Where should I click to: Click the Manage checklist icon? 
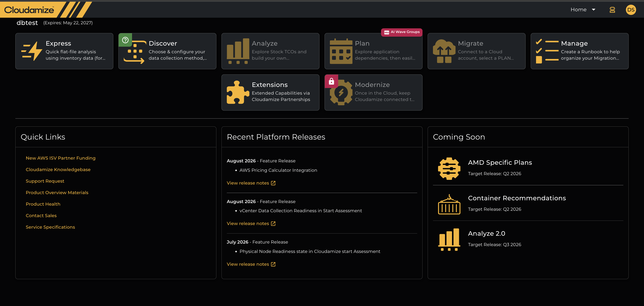547,51
